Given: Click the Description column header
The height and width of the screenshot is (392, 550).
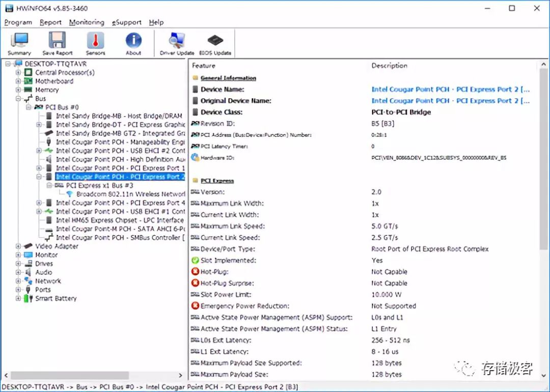Looking at the screenshot, I should 390,66.
